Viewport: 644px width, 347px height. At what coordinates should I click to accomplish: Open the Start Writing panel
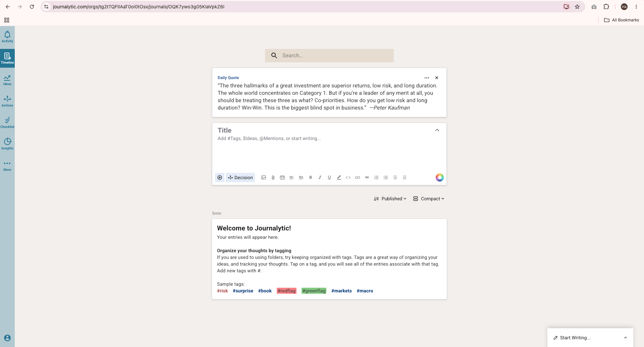(575, 338)
